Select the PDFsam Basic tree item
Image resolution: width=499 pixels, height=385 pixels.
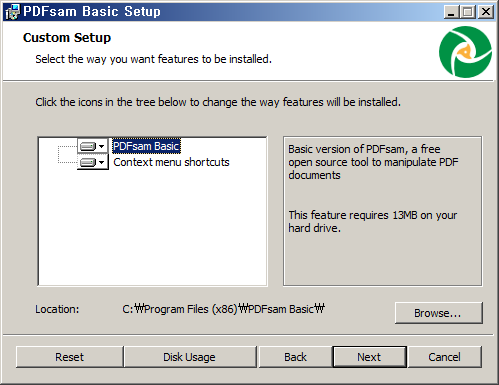(146, 146)
